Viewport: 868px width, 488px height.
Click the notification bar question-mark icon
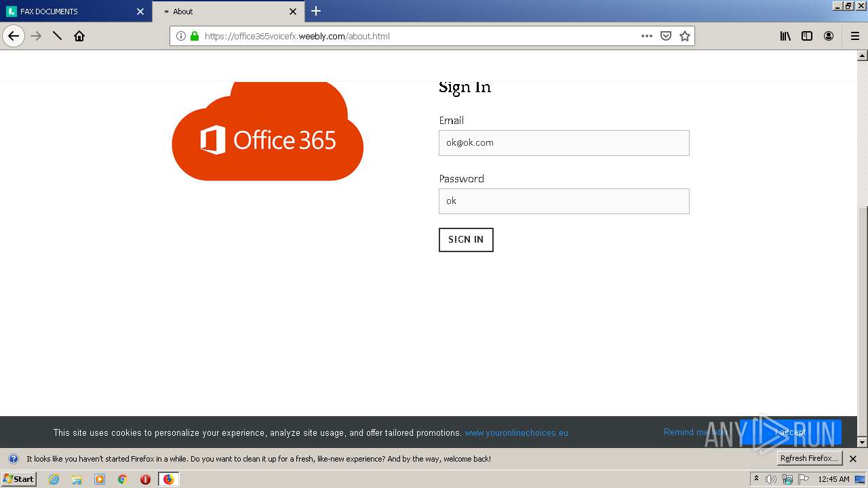tap(13, 459)
